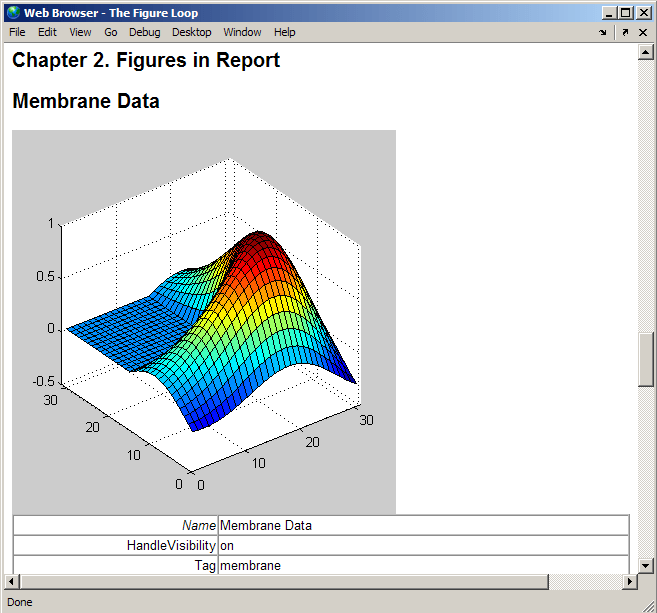
Task: Click the vertical scrollbar down arrow
Action: [645, 566]
